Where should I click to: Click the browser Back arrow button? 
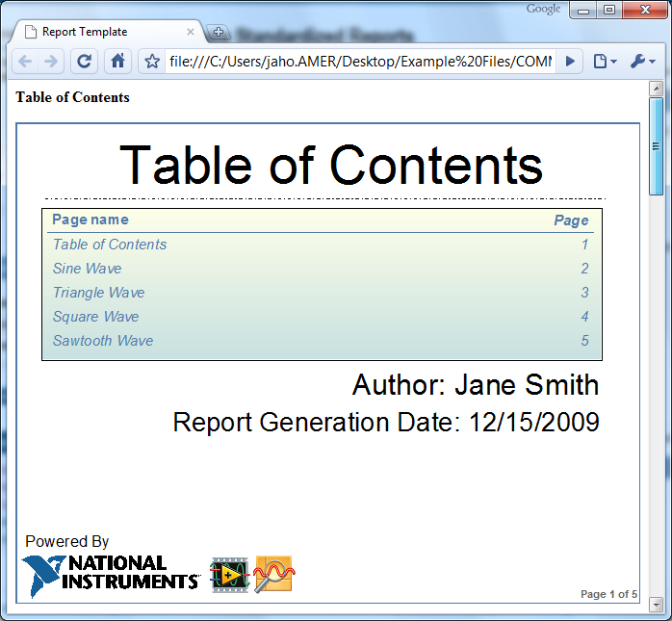[x=25, y=61]
